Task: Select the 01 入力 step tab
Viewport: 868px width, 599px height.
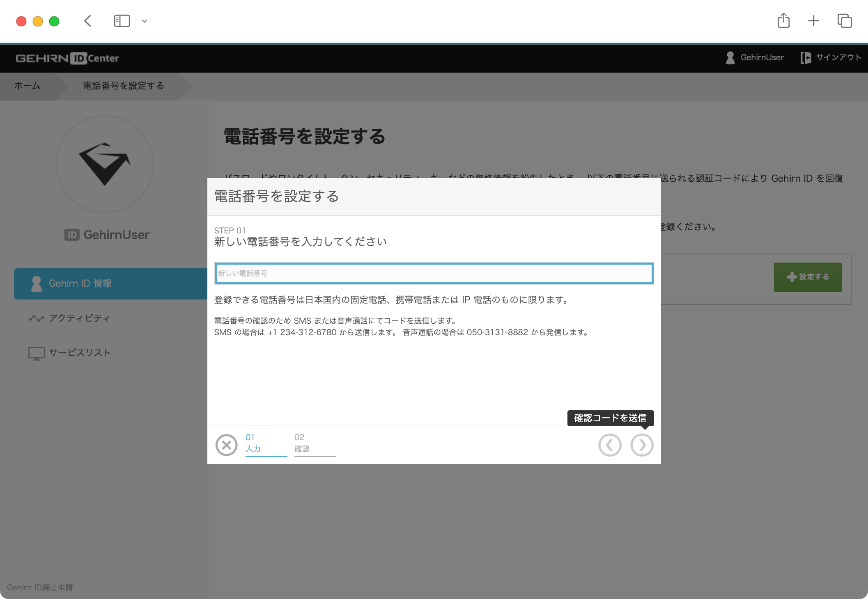Action: pyautogui.click(x=266, y=444)
